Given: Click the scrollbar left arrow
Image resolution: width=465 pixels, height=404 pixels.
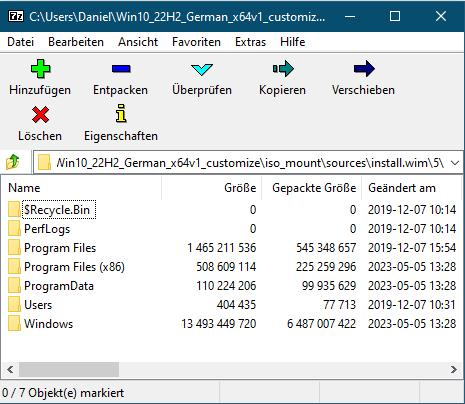Looking at the screenshot, I should (10, 369).
